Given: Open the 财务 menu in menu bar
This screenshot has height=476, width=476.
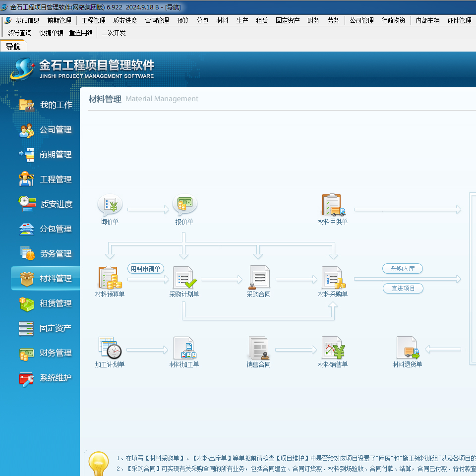Looking at the screenshot, I should tap(313, 20).
